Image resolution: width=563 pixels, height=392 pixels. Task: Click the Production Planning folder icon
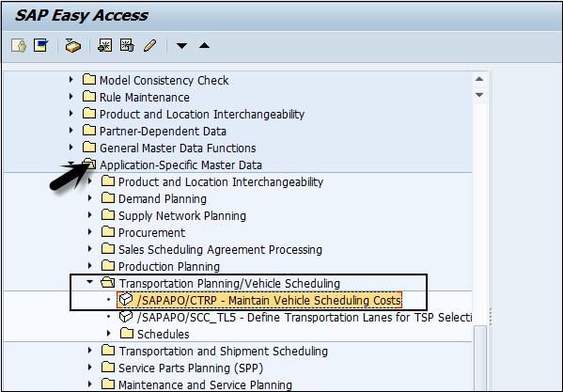[108, 265]
